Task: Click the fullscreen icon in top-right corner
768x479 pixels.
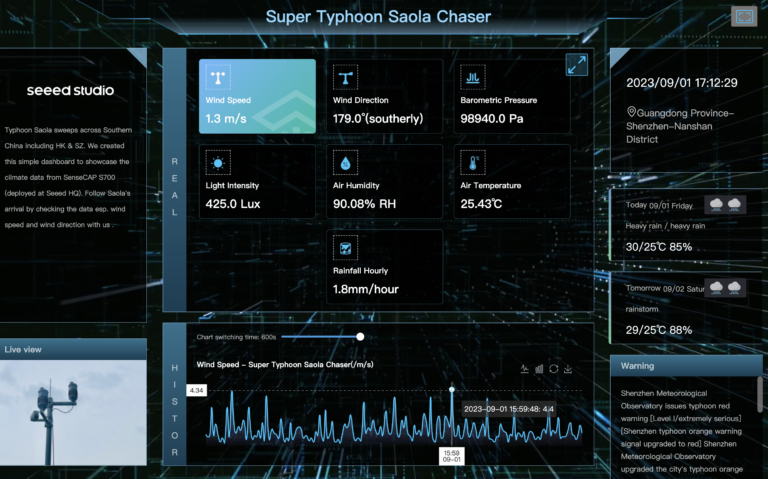Action: click(x=743, y=16)
